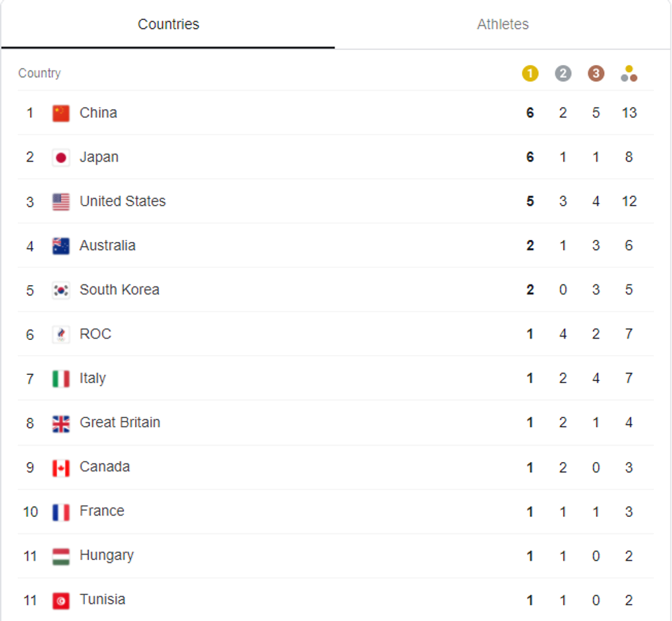Click the Country column header
The width and height of the screenshot is (672, 621).
[39, 73]
